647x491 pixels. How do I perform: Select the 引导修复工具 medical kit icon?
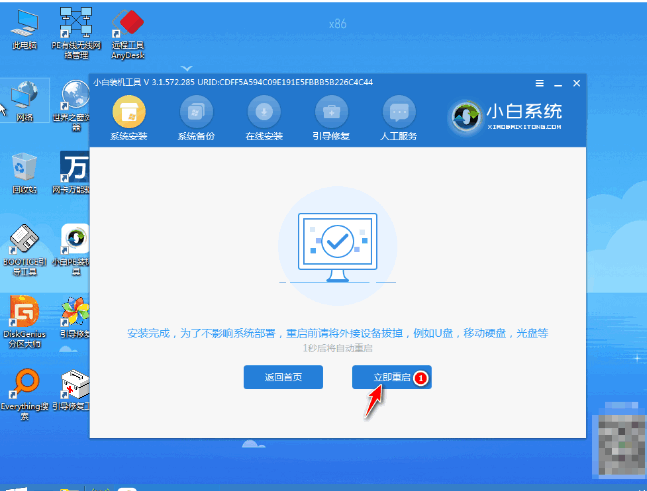pos(71,390)
